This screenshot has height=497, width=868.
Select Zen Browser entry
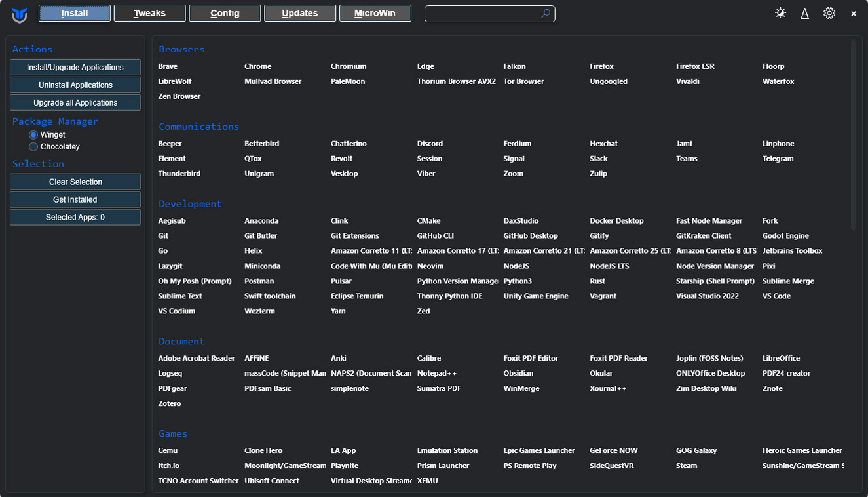point(179,96)
